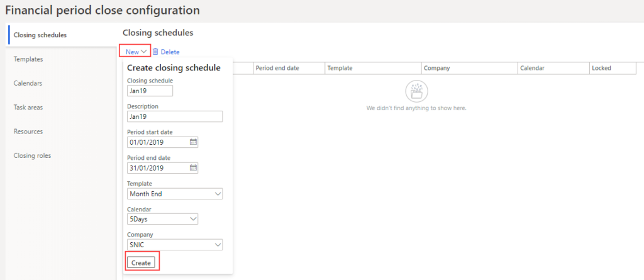The height and width of the screenshot is (280, 644).
Task: Open the Resources tab
Action: coord(28,132)
